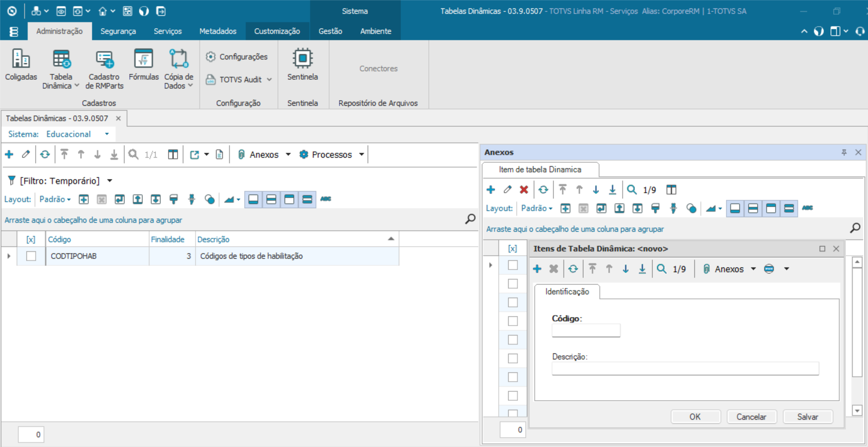
Task: Switch to the Serviços ribbon tab
Action: click(x=168, y=31)
